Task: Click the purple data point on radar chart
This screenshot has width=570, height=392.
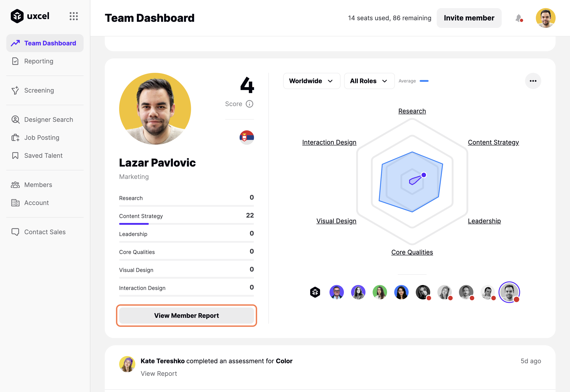Action: coord(423,175)
